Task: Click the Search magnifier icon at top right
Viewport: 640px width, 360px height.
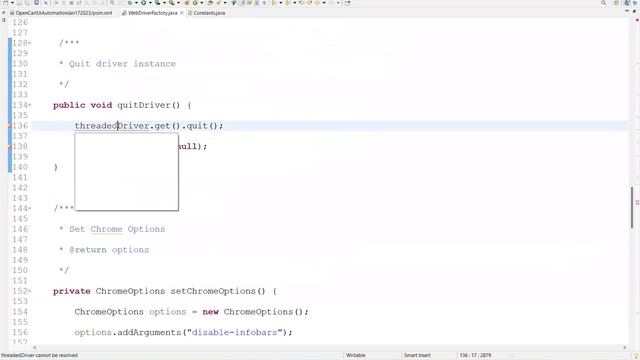Action: coord(603,3)
